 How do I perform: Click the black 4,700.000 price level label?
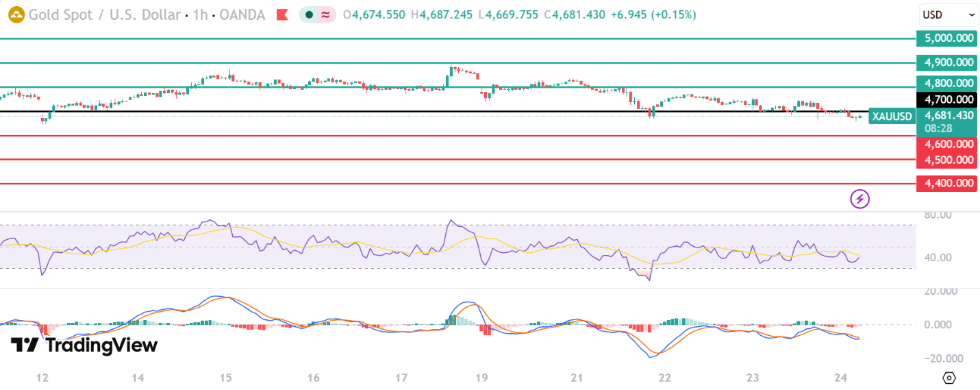click(948, 99)
